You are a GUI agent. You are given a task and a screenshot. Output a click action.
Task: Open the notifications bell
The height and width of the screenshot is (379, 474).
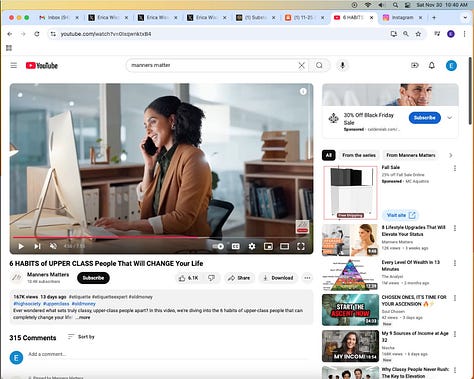pyautogui.click(x=432, y=66)
